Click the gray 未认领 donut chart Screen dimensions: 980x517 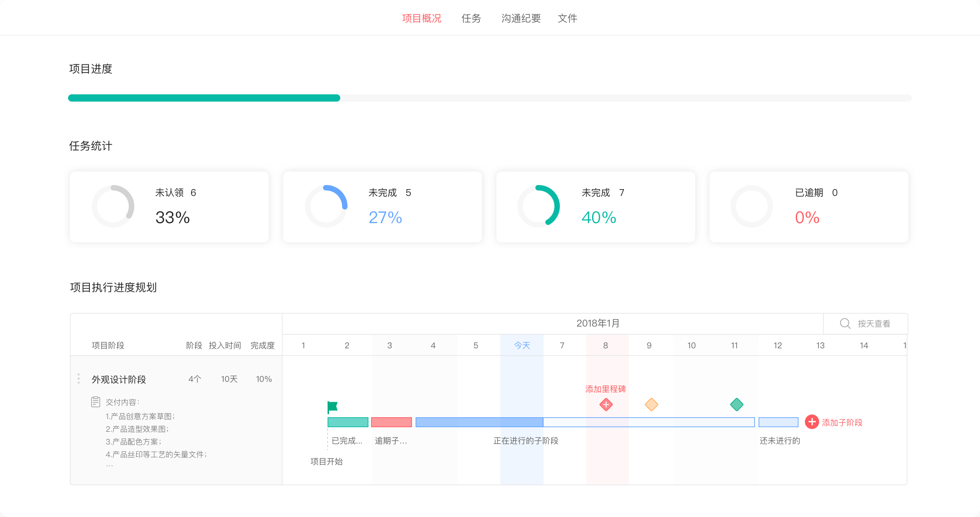(x=113, y=206)
